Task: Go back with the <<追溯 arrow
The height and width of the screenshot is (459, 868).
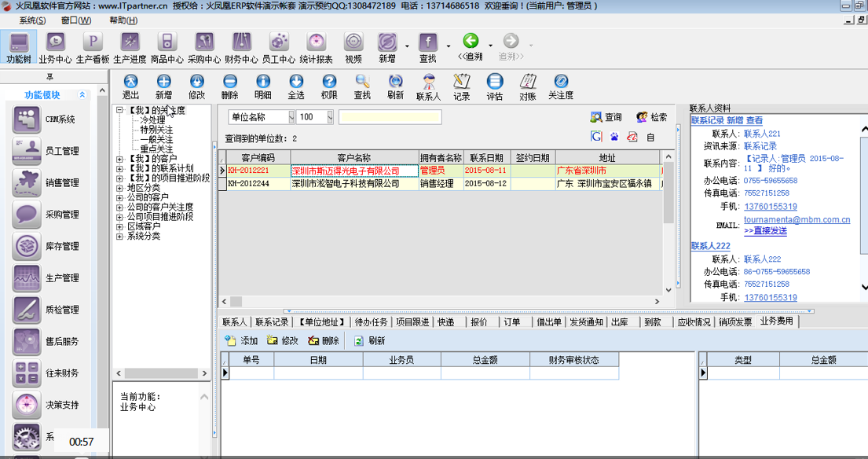Action: click(x=471, y=46)
